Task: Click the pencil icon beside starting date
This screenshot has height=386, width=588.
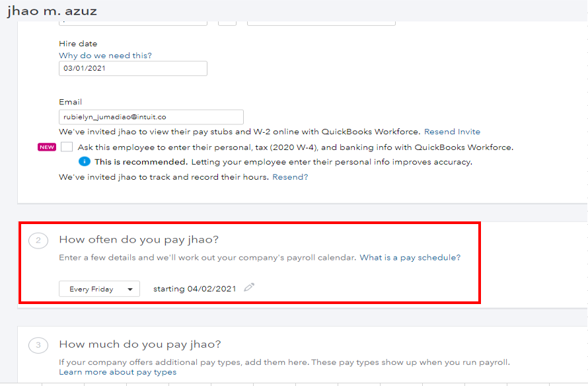Action: point(249,288)
